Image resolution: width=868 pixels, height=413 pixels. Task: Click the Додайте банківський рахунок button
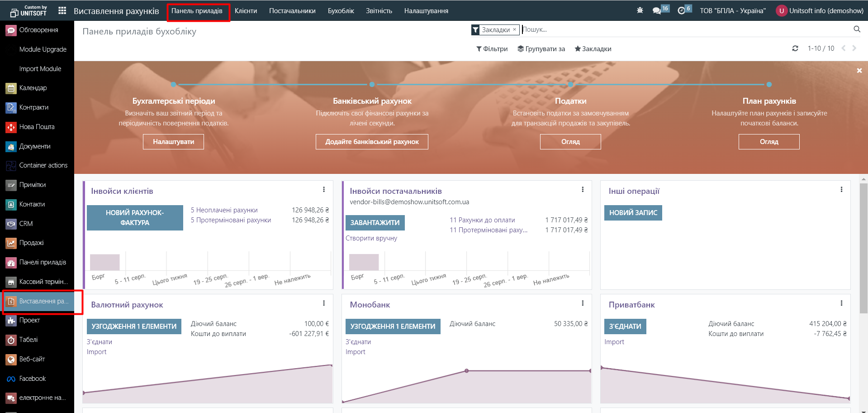click(372, 142)
